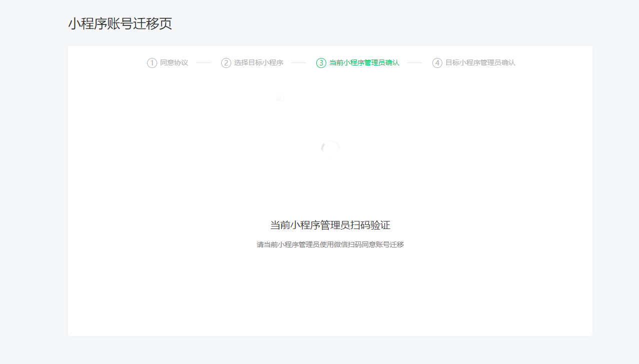Click the 小程序账号迁移页 page title
The height and width of the screenshot is (364, 639).
120,23
